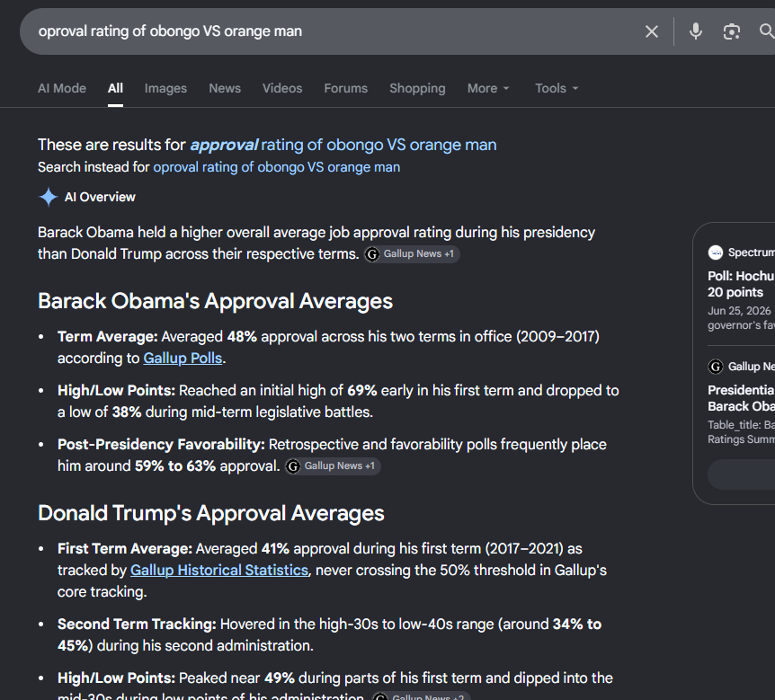The height and width of the screenshot is (700, 775).
Task: Open corrected 'approval rating of obongo' link
Action: click(x=343, y=145)
